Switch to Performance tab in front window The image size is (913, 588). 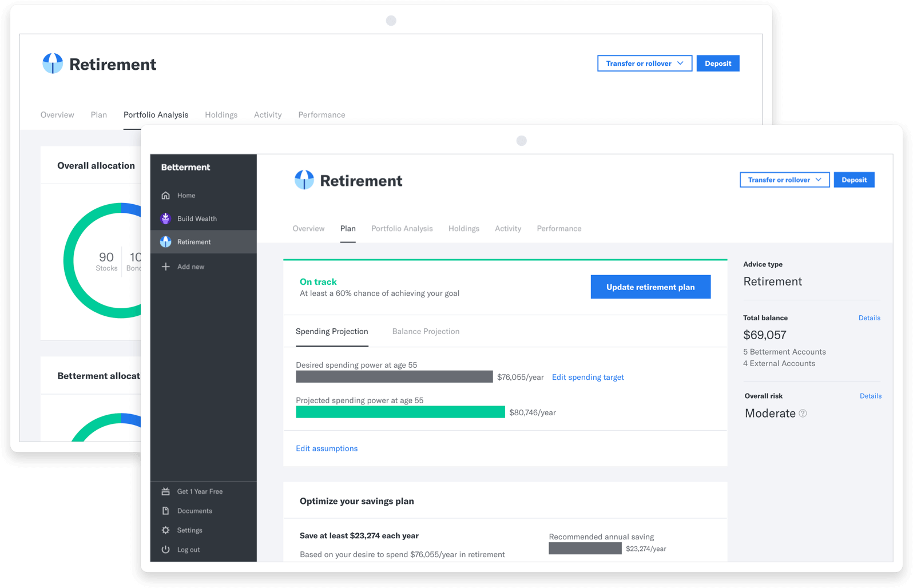(x=558, y=229)
